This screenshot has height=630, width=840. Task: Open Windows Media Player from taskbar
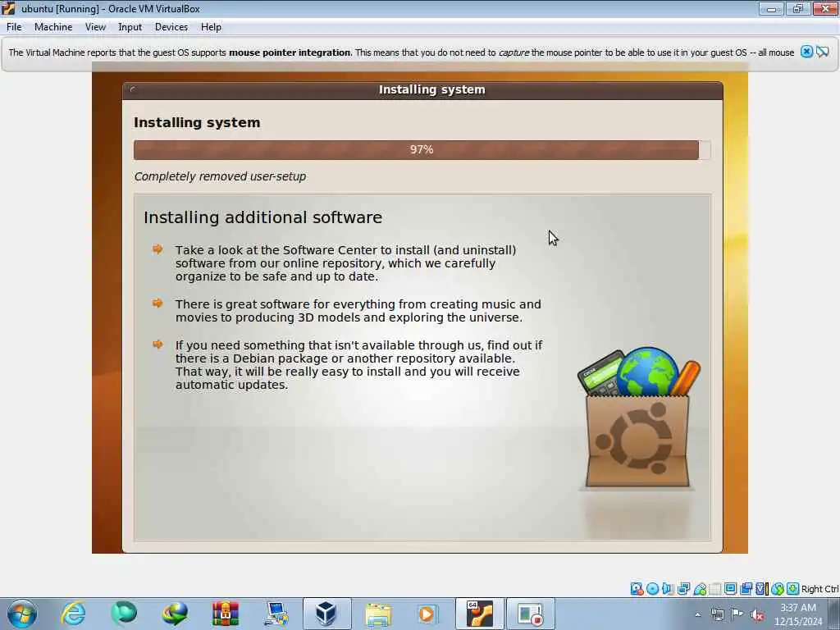click(427, 614)
